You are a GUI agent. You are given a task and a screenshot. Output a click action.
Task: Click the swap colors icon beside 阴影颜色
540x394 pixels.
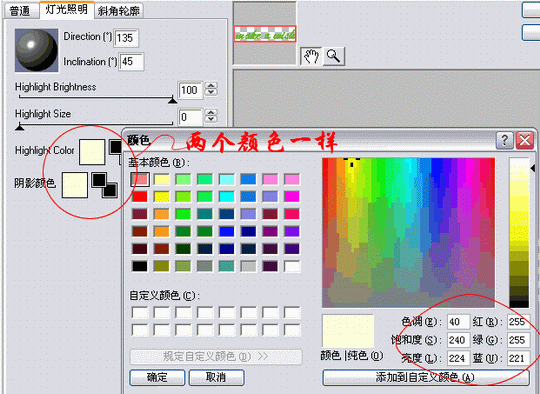point(104,185)
